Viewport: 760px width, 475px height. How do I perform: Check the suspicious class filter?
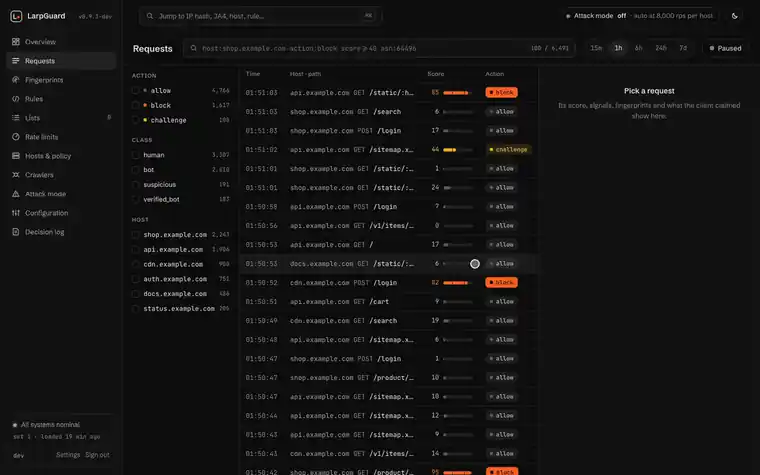coord(136,185)
